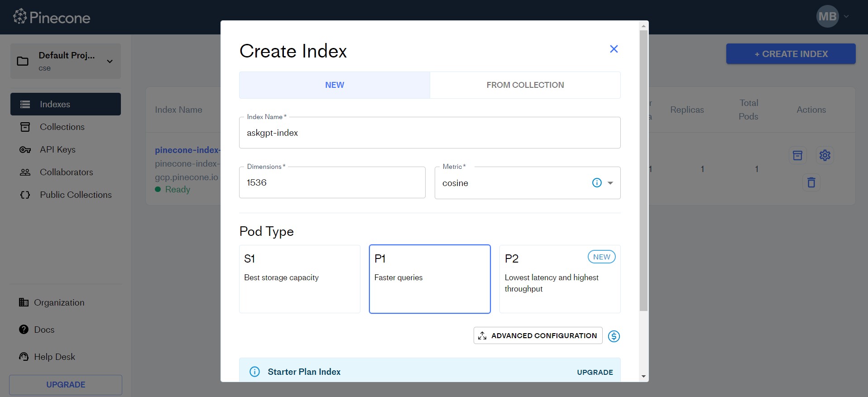Click ADVANCED CONFIGURATION button
Screen dimensions: 868x397
point(538,335)
